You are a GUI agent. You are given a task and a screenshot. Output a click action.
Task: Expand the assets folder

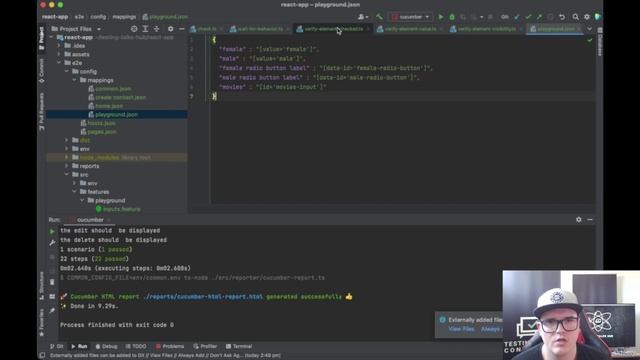[x=59, y=54]
